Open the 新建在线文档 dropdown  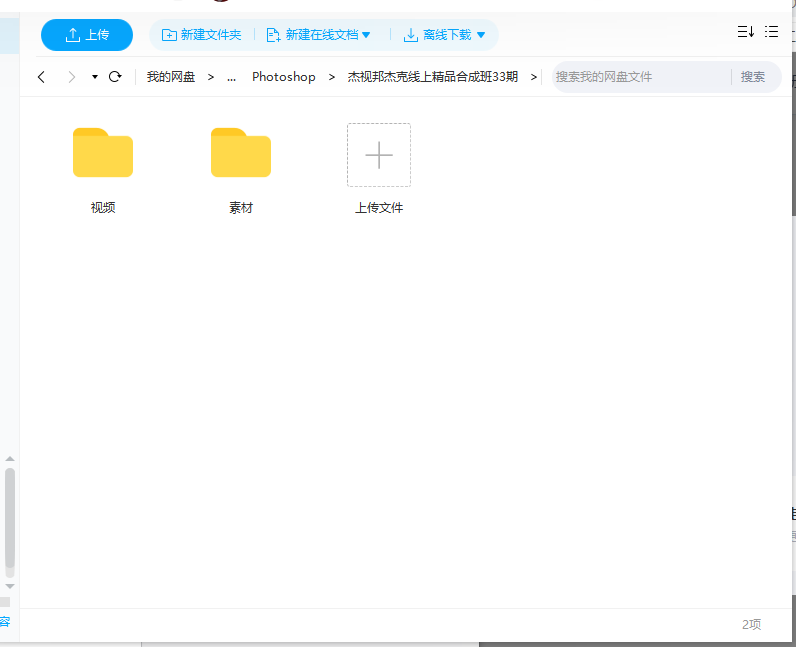(x=318, y=35)
